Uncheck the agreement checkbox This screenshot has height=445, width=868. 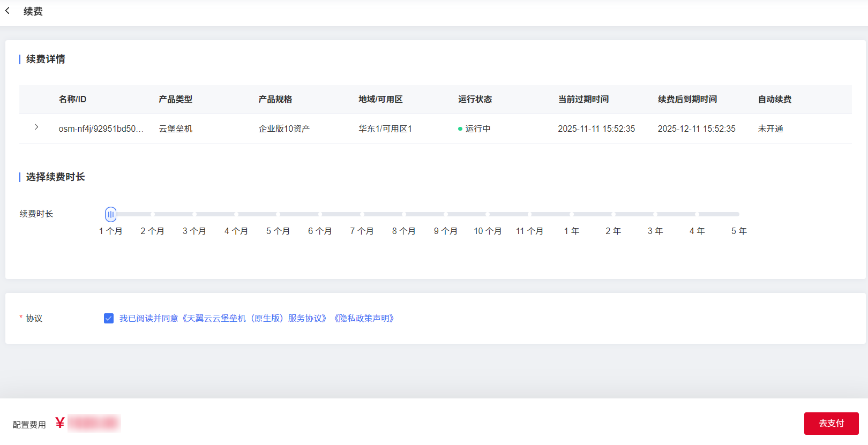click(109, 319)
